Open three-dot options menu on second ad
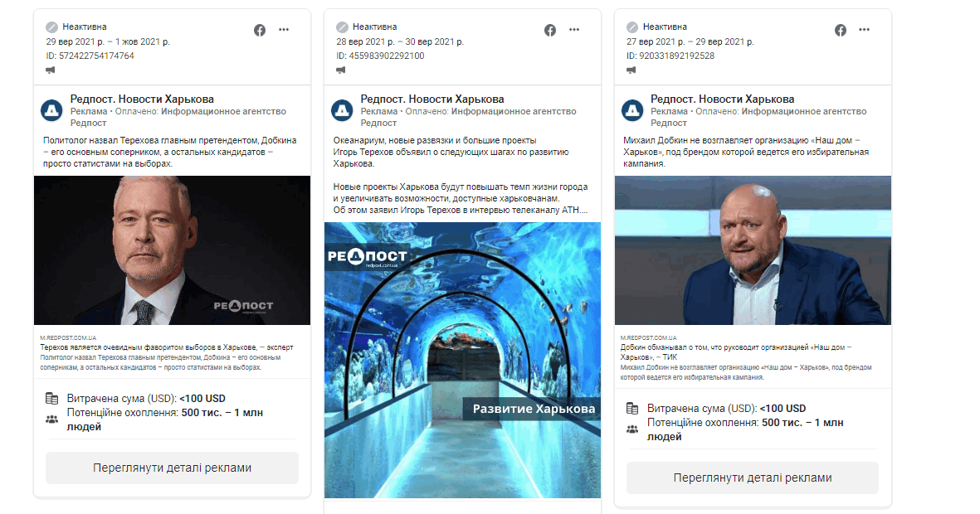Screen dimensions: 980x514 (574, 30)
